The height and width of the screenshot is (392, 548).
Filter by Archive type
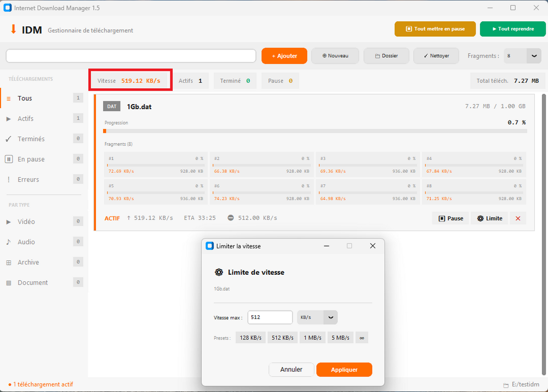pyautogui.click(x=44, y=262)
